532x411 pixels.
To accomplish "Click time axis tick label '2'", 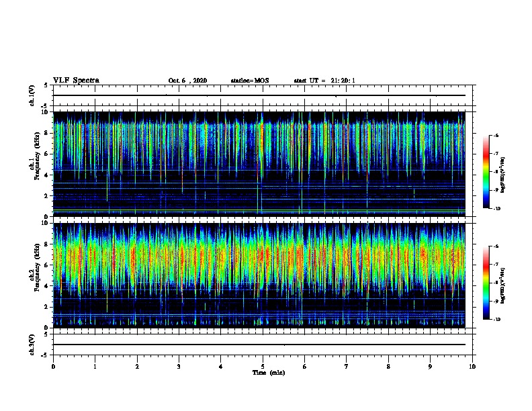I will coord(137,366).
